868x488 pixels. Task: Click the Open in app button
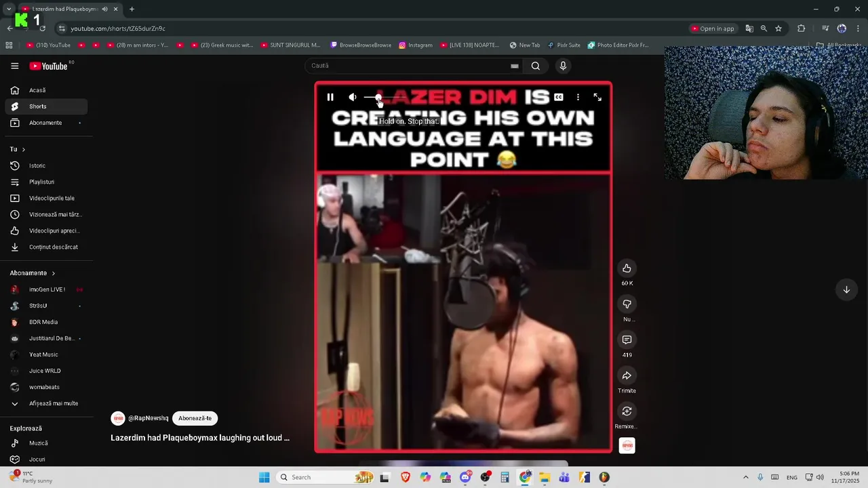pos(713,28)
